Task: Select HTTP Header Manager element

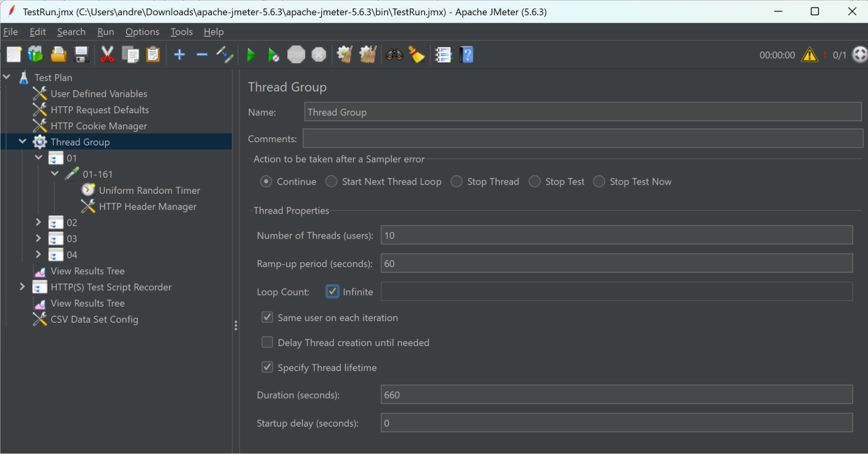Action: pyautogui.click(x=148, y=206)
